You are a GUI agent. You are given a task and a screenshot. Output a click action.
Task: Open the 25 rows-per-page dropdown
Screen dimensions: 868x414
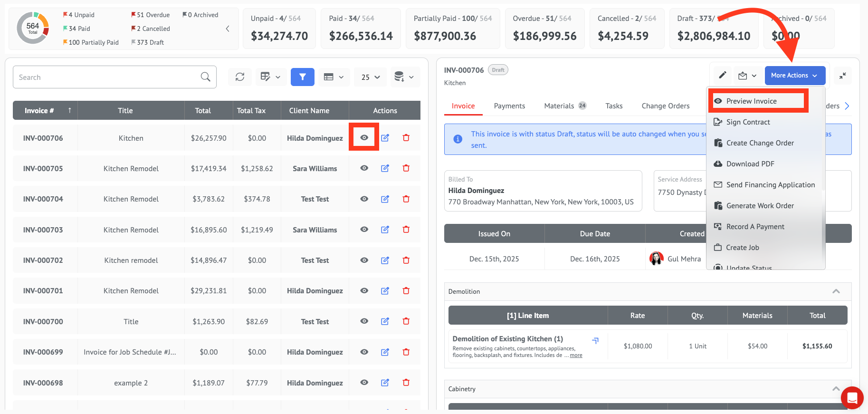370,77
